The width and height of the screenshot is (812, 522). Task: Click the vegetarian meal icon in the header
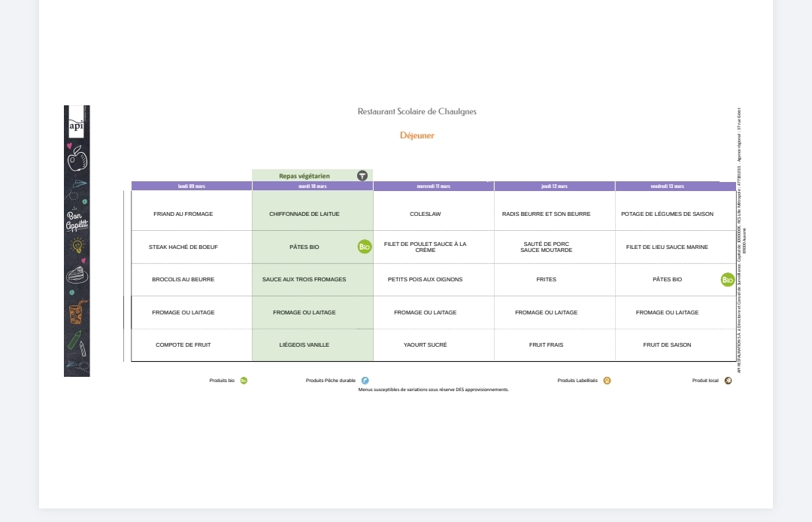(362, 175)
